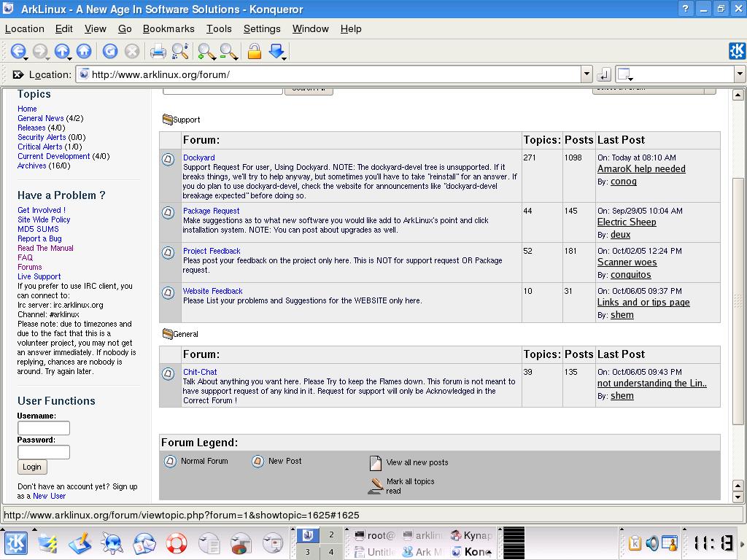Viewport: 747px width, 560px height.
Task: Go to the Home page icon
Action: (84, 51)
